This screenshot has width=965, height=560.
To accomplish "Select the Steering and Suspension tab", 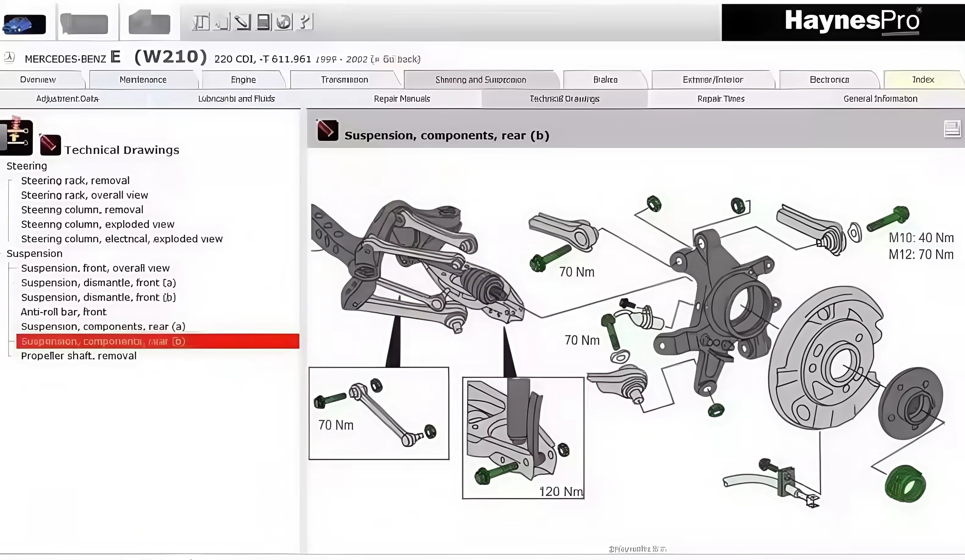I will click(481, 80).
